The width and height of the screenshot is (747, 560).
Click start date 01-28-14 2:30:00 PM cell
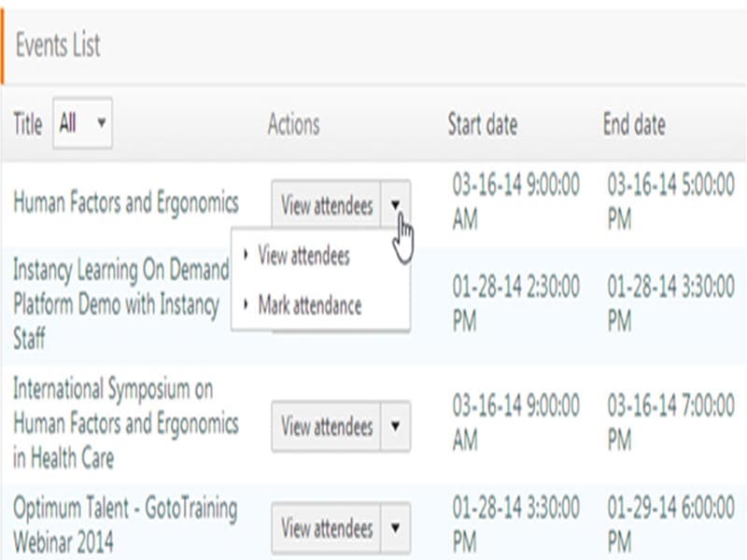(x=515, y=303)
